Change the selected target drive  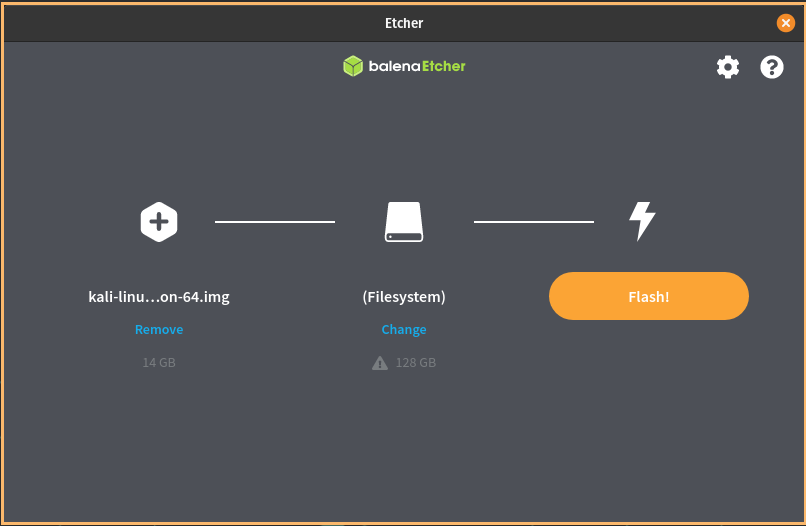coord(404,329)
